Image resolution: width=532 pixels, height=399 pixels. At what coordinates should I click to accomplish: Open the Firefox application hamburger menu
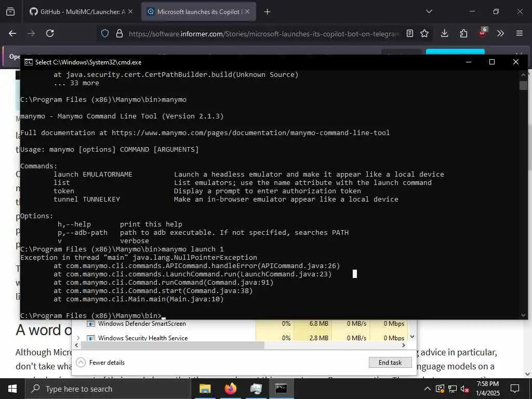[520, 33]
